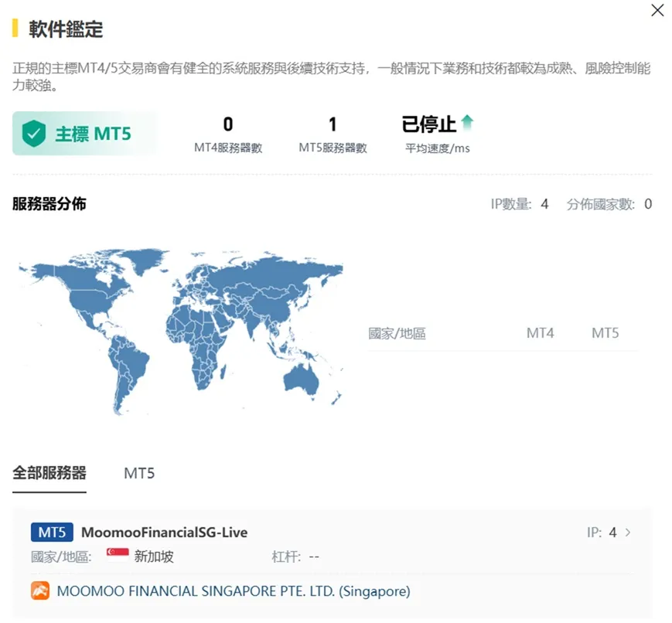Click the 主標 MT5 verification badge

coord(84,134)
